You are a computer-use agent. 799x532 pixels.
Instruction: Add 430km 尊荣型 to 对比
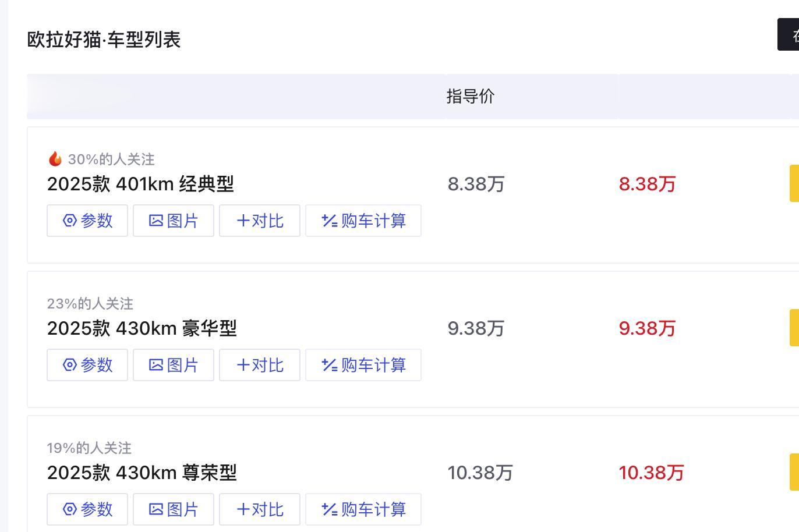pos(260,509)
